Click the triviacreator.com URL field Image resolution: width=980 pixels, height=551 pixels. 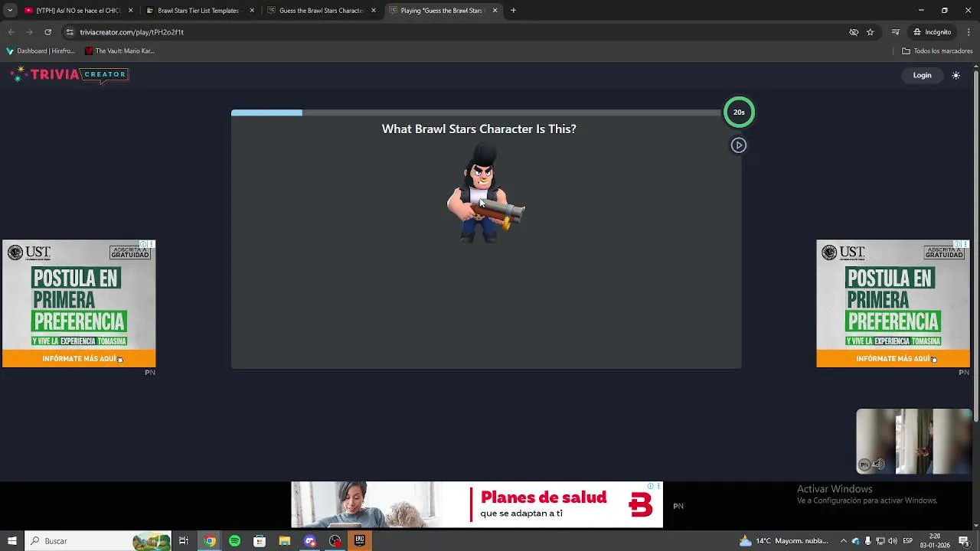459,32
